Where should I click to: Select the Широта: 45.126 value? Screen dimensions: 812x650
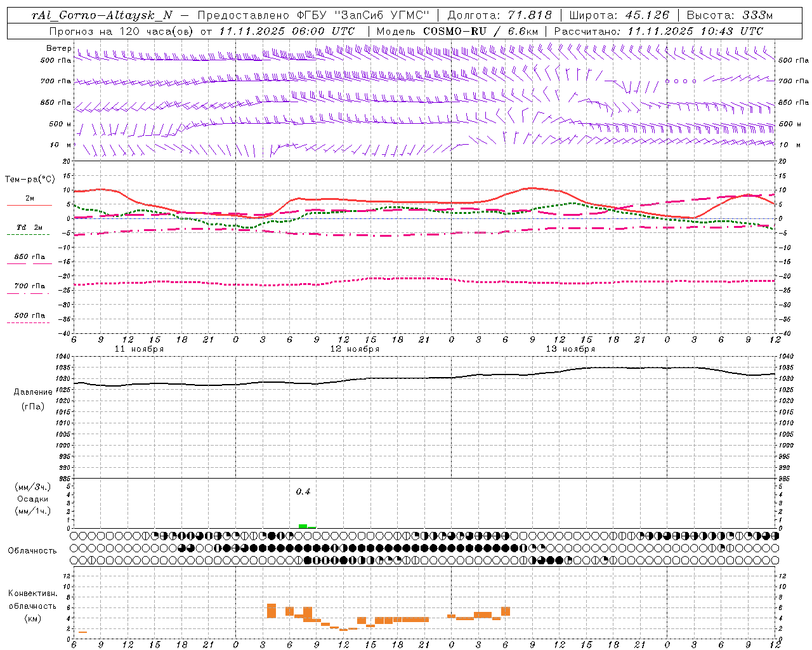click(x=619, y=15)
